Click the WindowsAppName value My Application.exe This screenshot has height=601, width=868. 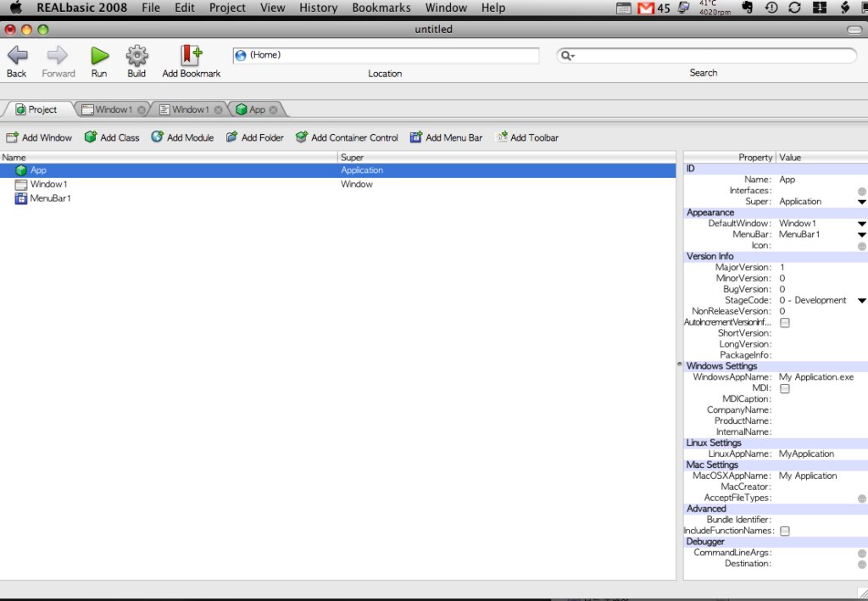pos(816,377)
